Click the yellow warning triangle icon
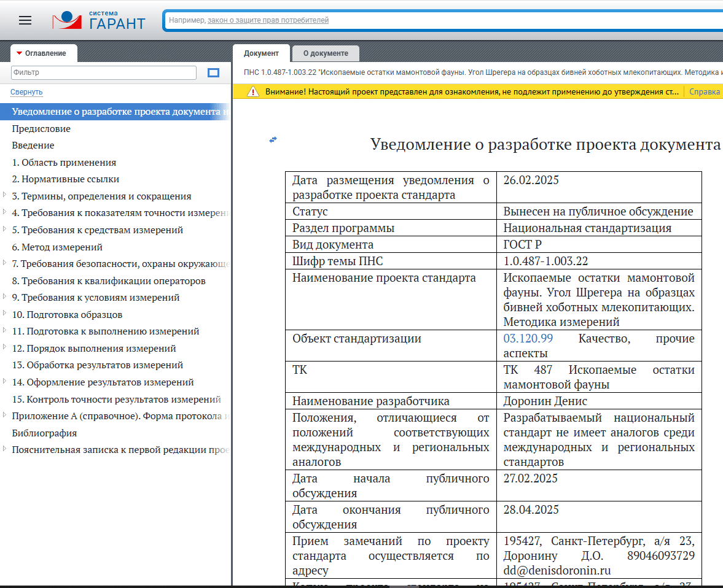The width and height of the screenshot is (723, 588). [252, 92]
